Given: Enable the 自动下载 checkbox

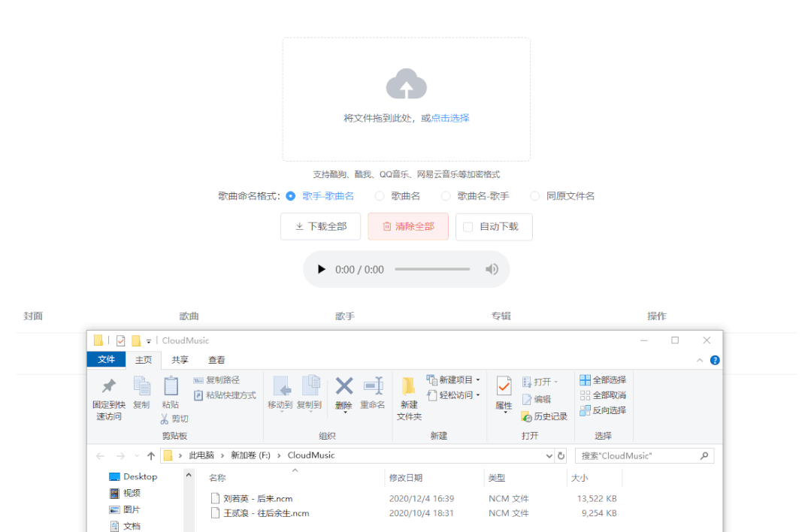Looking at the screenshot, I should tap(468, 227).
